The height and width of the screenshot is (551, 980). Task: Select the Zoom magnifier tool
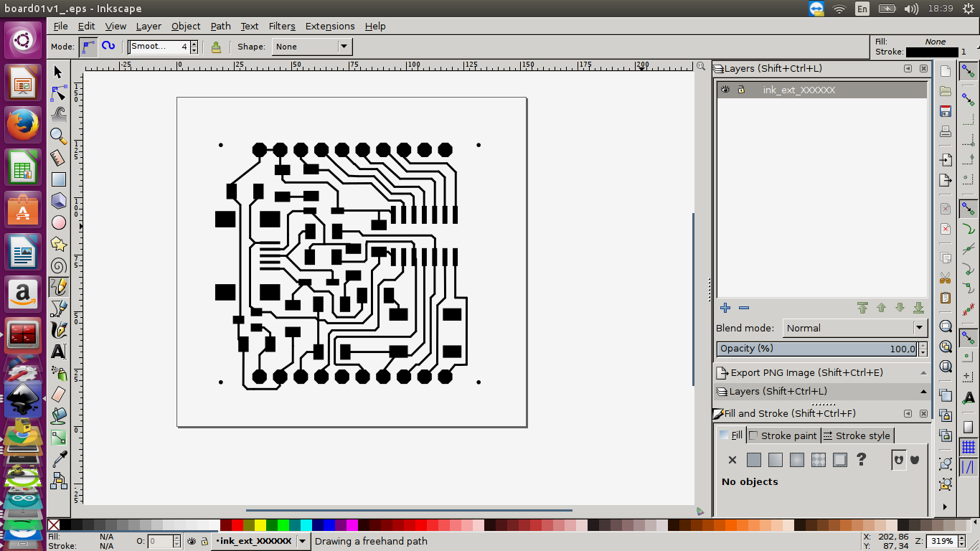[x=59, y=136]
